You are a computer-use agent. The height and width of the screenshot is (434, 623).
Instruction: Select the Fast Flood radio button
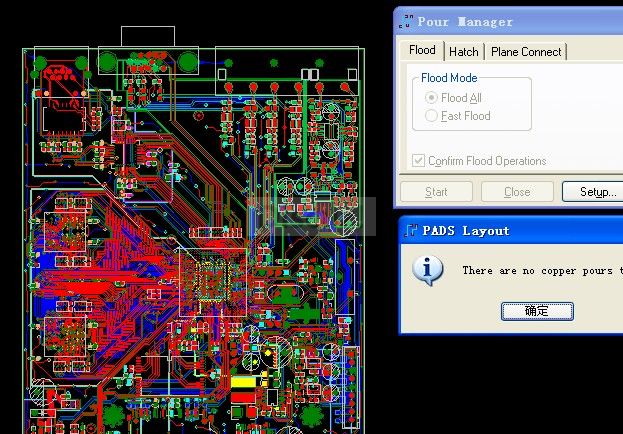click(431, 116)
